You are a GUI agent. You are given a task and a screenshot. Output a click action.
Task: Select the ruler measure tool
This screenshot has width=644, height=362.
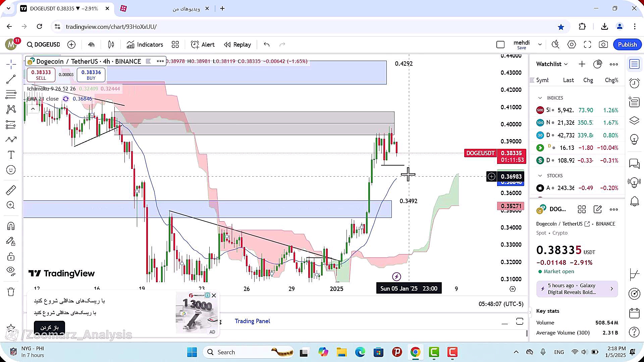click(11, 190)
